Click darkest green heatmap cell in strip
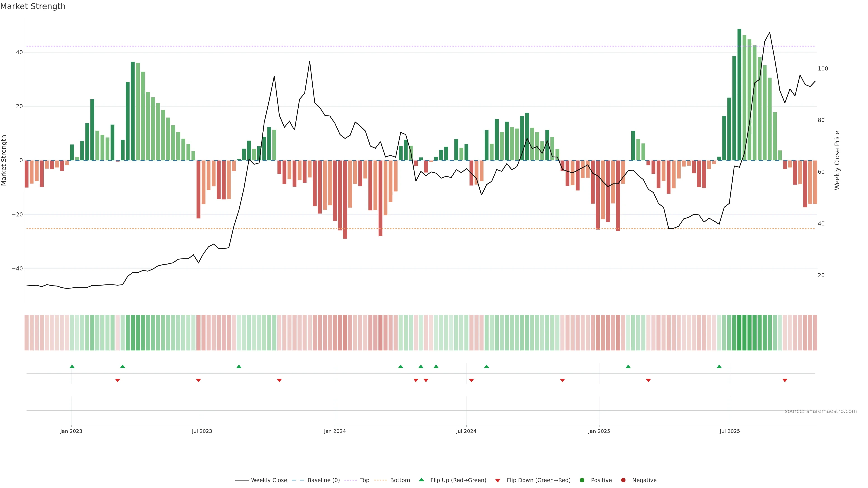Image resolution: width=868 pixels, height=488 pixels. [x=739, y=332]
